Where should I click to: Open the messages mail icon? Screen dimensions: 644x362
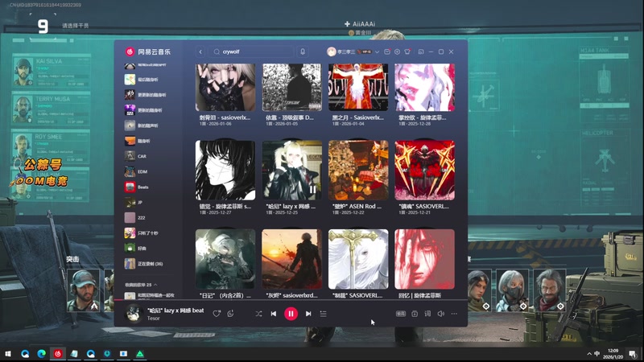[x=387, y=51]
